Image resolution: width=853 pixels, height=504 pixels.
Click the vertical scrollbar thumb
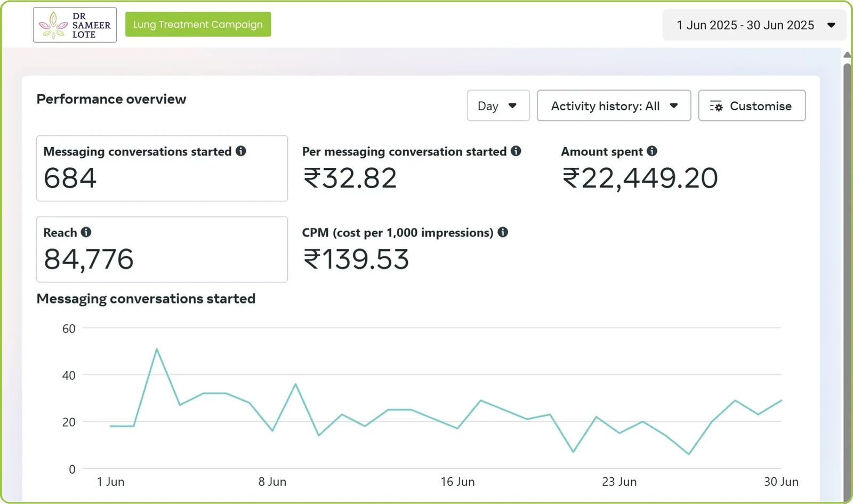coord(847,282)
